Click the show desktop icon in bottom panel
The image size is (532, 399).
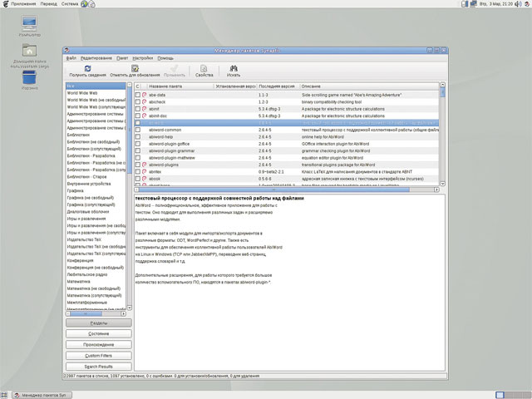(3, 396)
